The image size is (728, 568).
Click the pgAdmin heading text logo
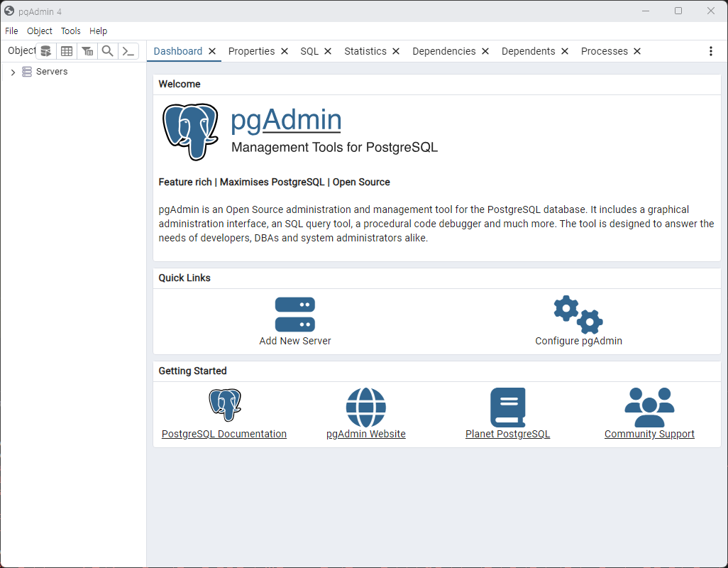click(x=286, y=120)
